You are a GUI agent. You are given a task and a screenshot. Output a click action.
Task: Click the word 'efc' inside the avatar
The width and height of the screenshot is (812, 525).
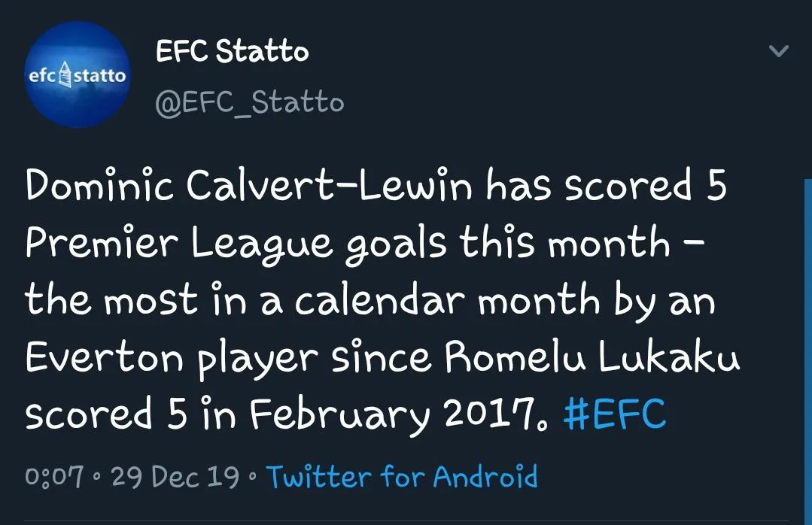[x=43, y=76]
